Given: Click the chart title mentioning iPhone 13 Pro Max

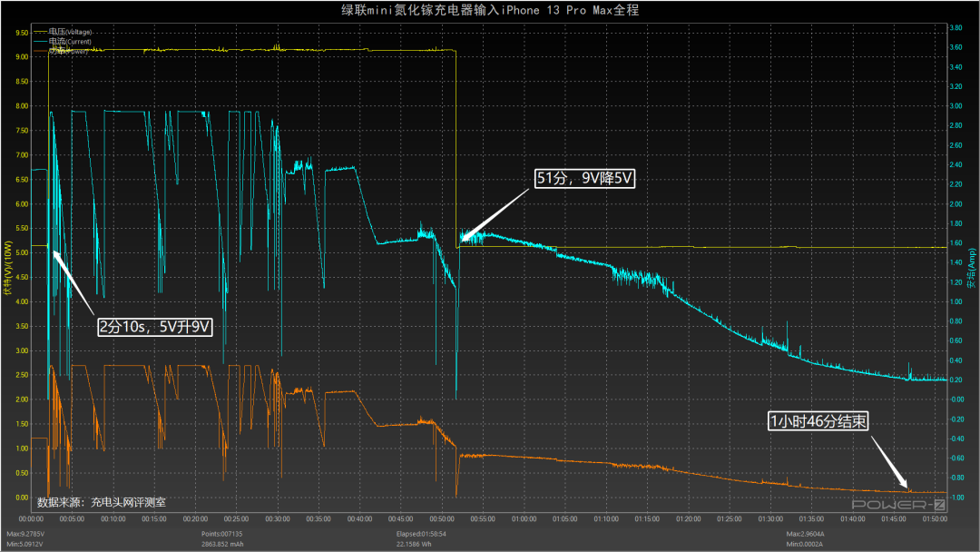Looking at the screenshot, I should [490, 10].
